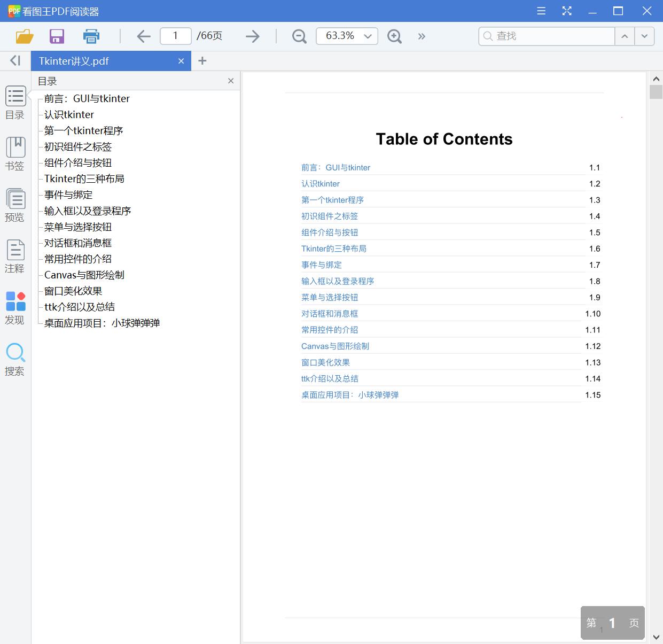Image resolution: width=663 pixels, height=644 pixels.
Task: Toggle the 目录 contents panel
Action: [15, 102]
